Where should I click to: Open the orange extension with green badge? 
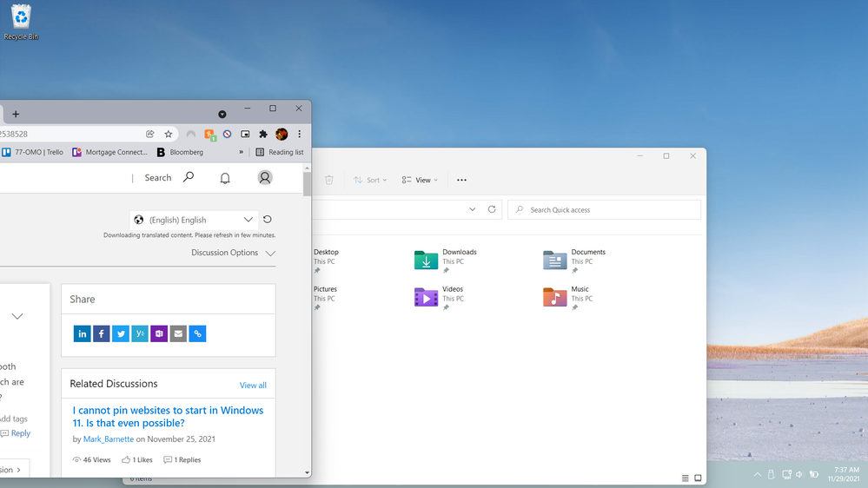[209, 135]
